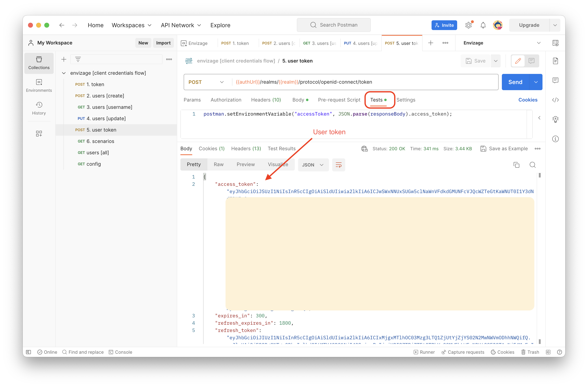Screen dimensions: 588x387
Task: Switch to the Pre-request Script tab
Action: [x=339, y=100]
